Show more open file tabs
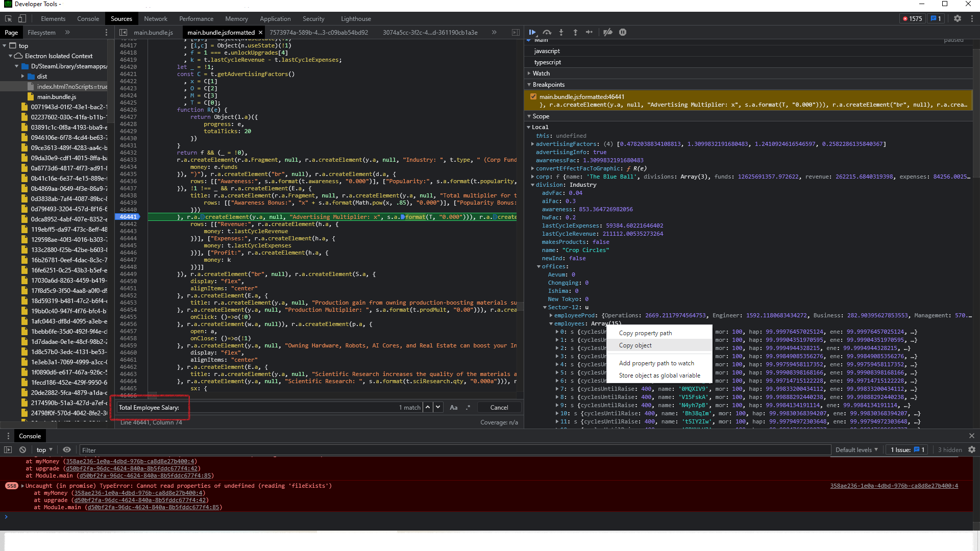980x551 pixels. pyautogui.click(x=494, y=32)
